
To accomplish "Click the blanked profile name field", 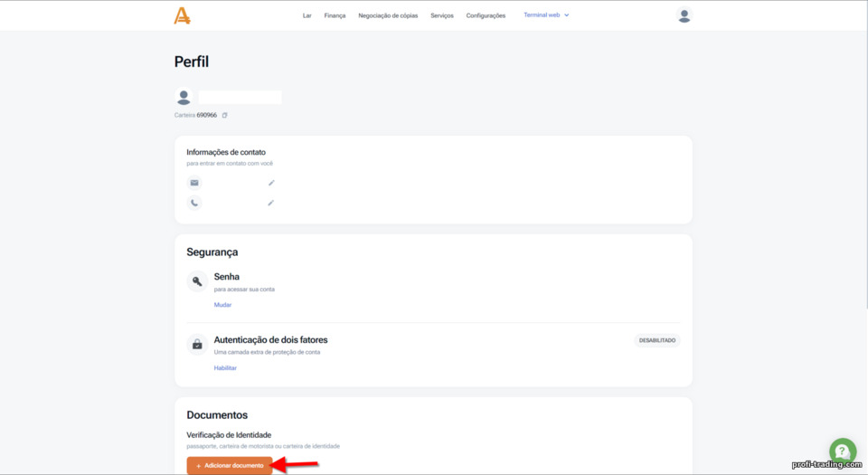I will pos(240,98).
